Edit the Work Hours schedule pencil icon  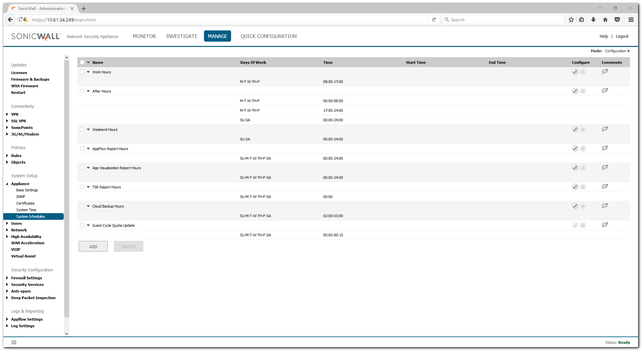pos(575,72)
